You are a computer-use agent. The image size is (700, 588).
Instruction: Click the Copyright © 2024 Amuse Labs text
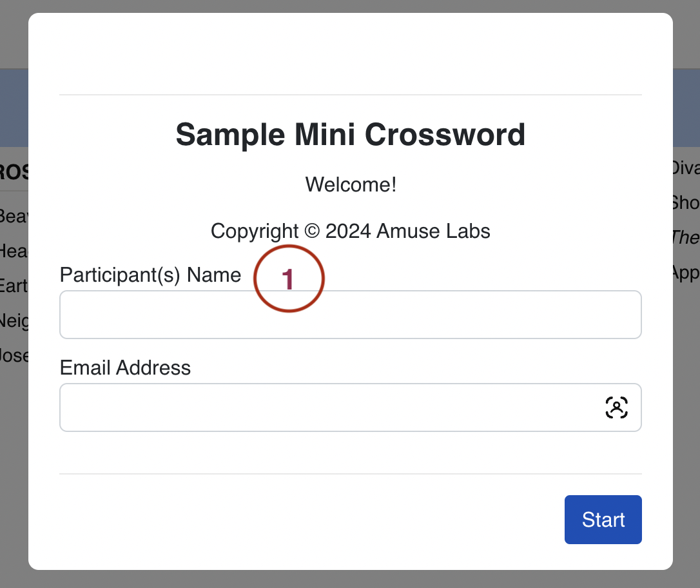coord(351,231)
